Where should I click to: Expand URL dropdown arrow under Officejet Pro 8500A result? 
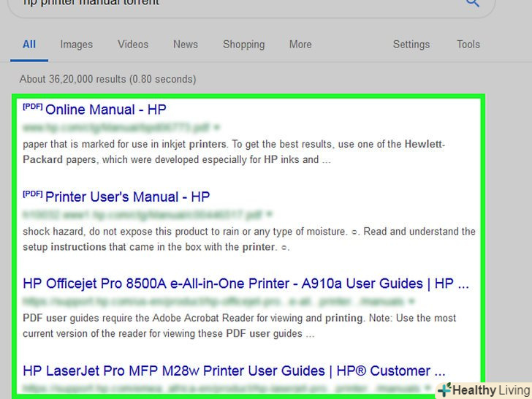pos(411,301)
